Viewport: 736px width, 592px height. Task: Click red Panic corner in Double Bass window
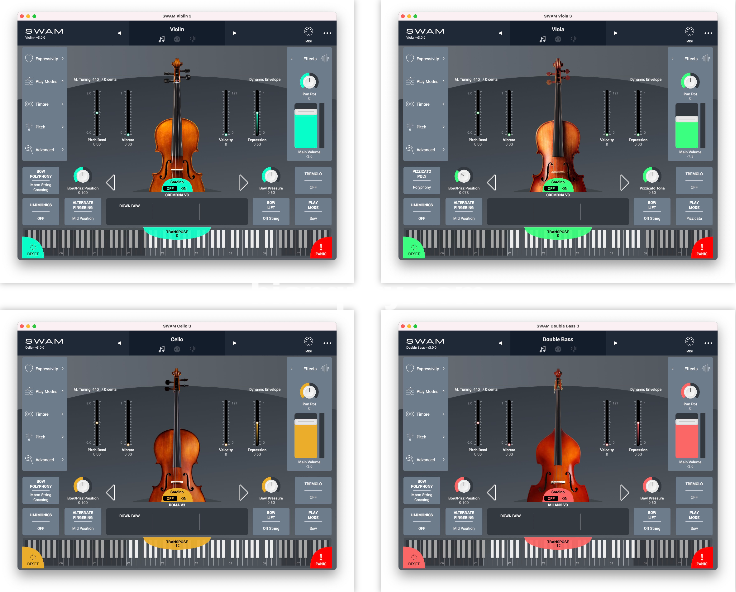coord(703,558)
